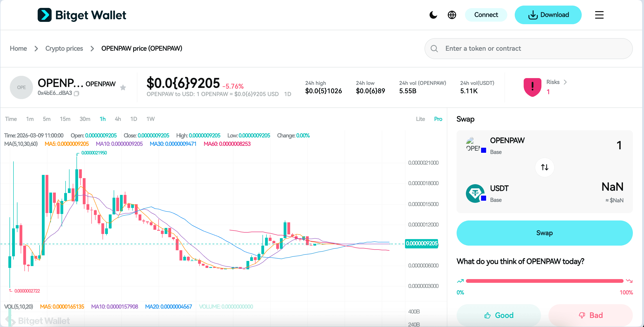Click the Risks warning shield icon
Image resolution: width=644 pixels, height=327 pixels.
(532, 87)
